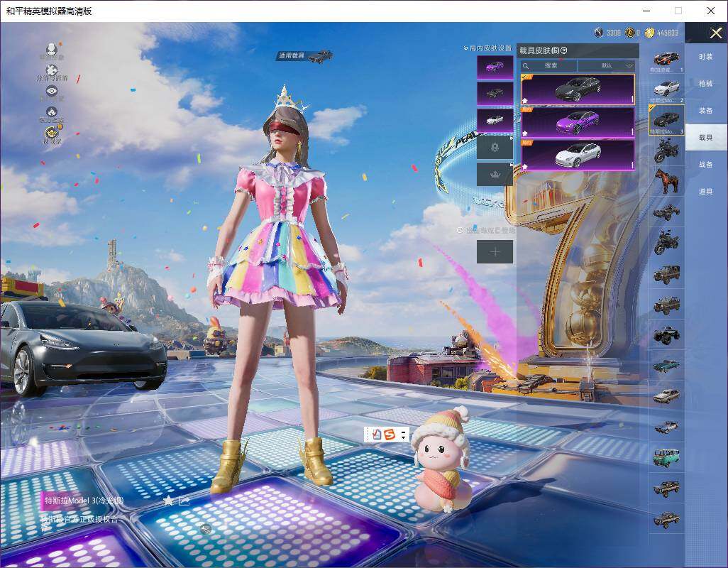
Task: Select the dark gray Tesla skin card
Action: [578, 89]
